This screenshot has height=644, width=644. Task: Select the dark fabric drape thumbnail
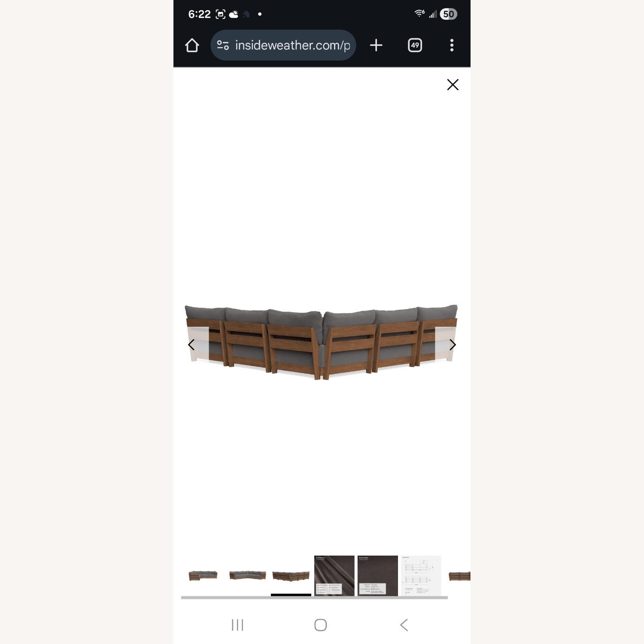[334, 576]
